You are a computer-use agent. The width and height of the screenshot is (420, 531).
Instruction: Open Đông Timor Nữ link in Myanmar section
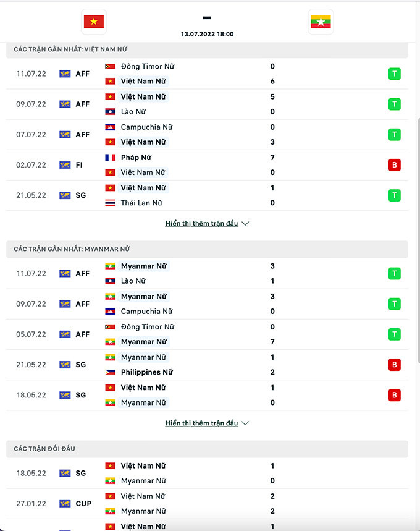point(147,327)
